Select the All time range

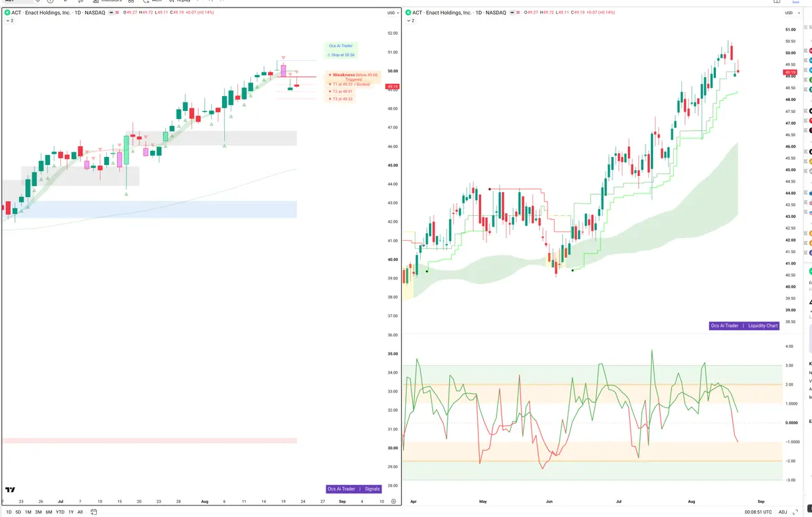(81, 512)
